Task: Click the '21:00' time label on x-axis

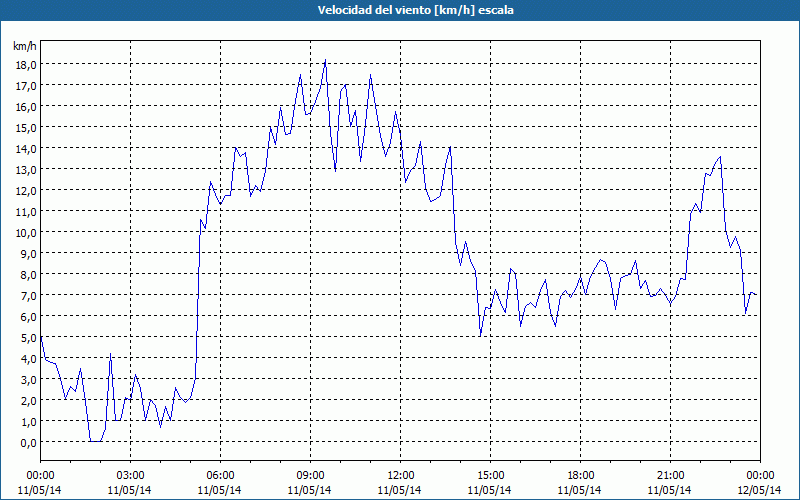Action: tap(670, 476)
